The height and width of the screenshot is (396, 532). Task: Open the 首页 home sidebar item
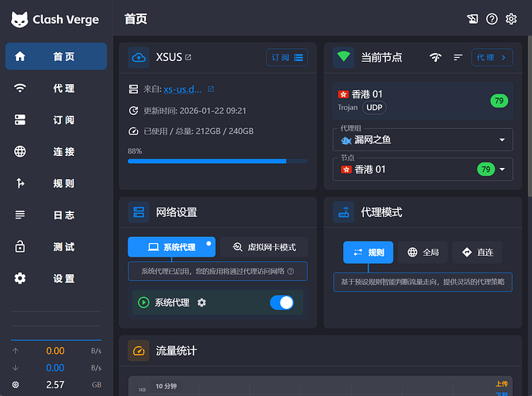(56, 56)
